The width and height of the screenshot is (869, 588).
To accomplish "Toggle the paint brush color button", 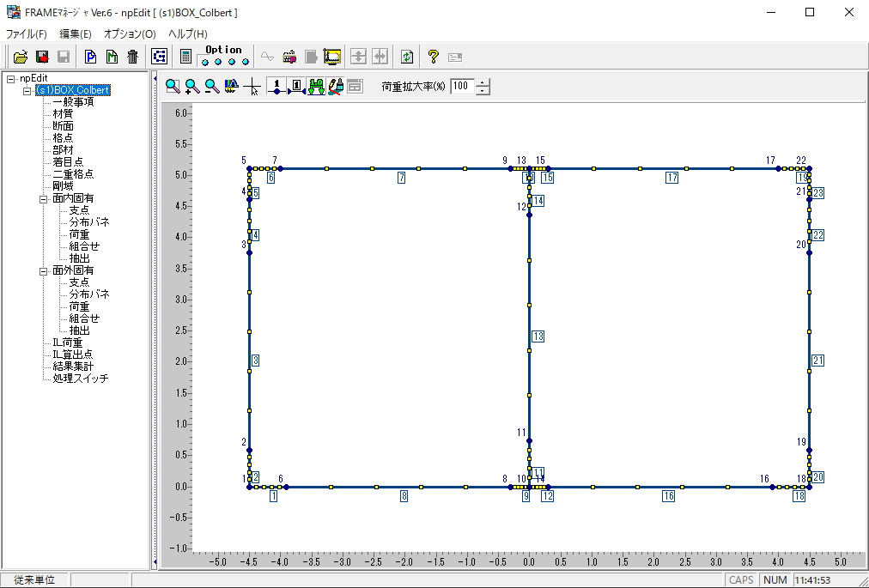I will click(335, 86).
